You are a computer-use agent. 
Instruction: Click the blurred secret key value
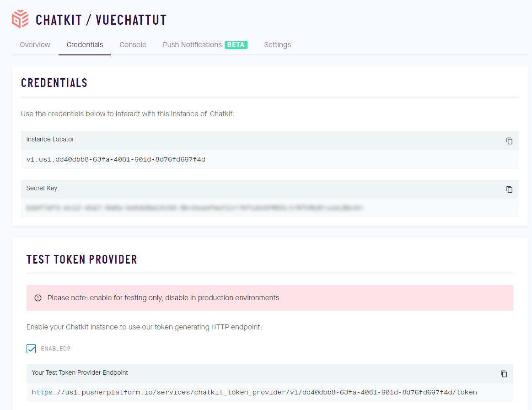click(x=194, y=208)
